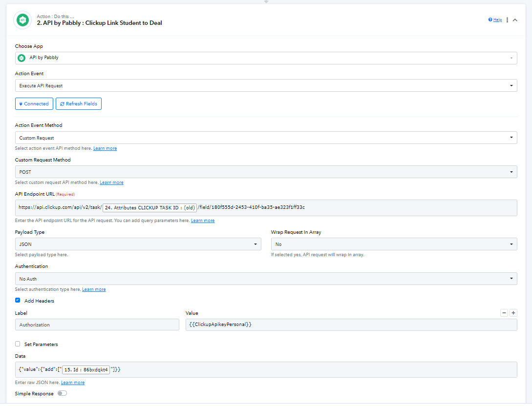Toggle the Simple Response switch
The height and width of the screenshot is (407, 532).
[62, 393]
